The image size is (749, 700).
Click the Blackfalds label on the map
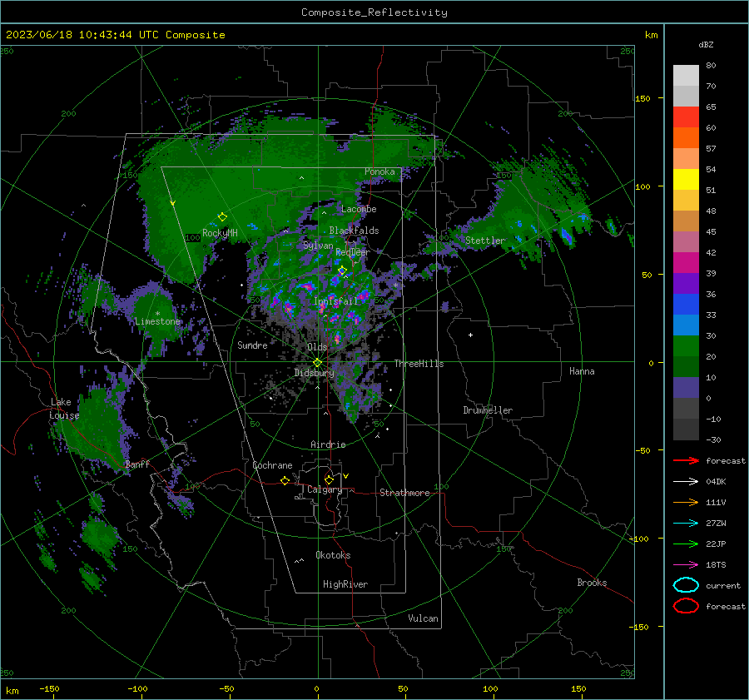tap(354, 231)
